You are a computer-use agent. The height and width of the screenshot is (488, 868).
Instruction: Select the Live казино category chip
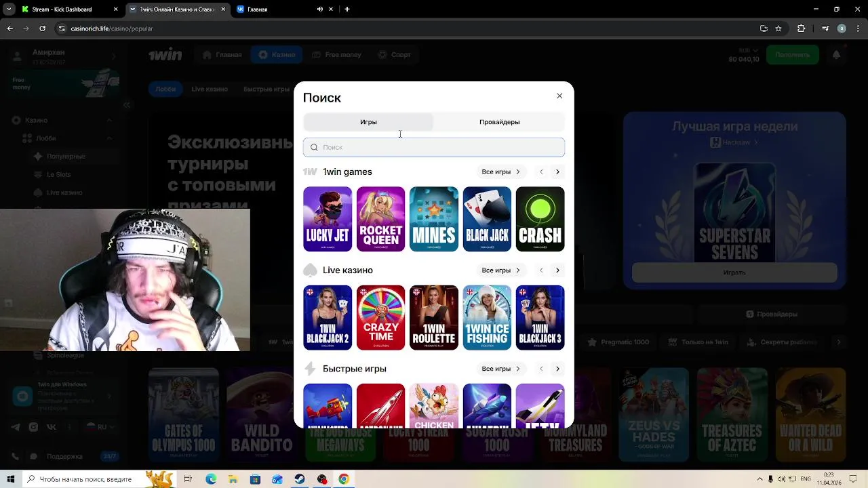click(210, 89)
